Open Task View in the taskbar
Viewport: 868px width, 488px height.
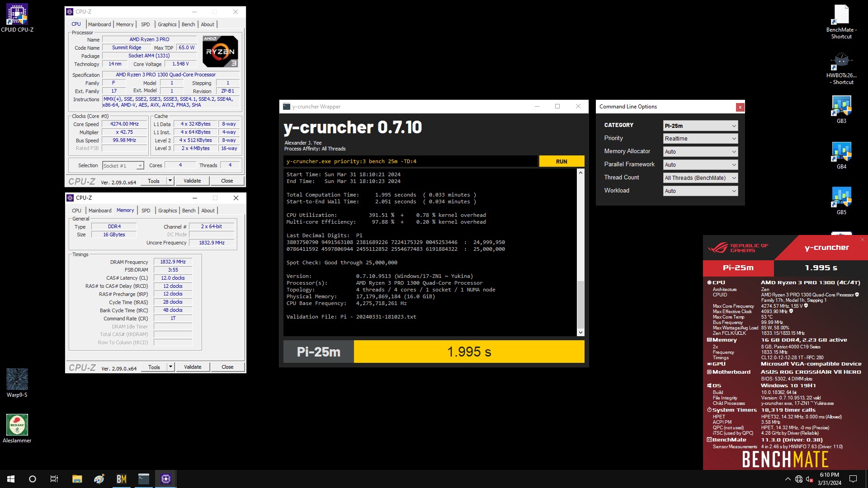click(x=54, y=479)
